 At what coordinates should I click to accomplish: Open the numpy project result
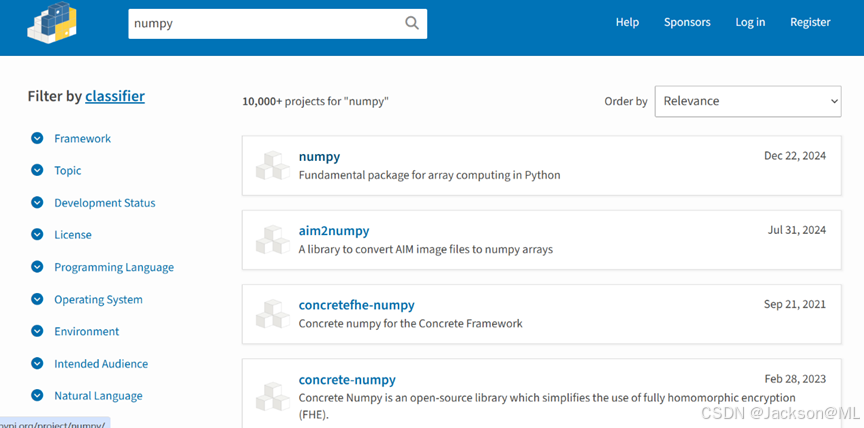tap(319, 157)
